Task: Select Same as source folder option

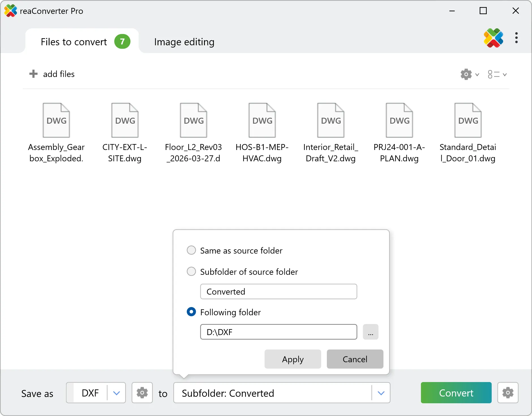Action: tap(191, 250)
